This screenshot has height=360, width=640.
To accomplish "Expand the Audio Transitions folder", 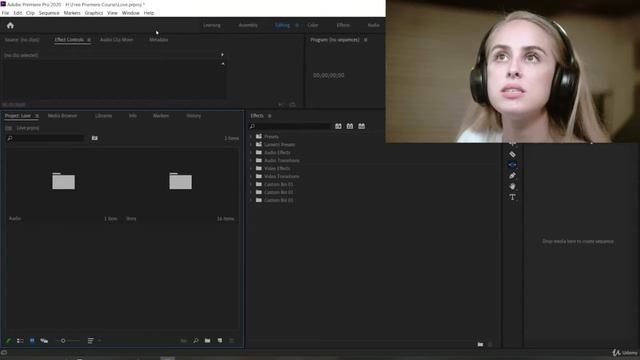I will click(x=251, y=160).
